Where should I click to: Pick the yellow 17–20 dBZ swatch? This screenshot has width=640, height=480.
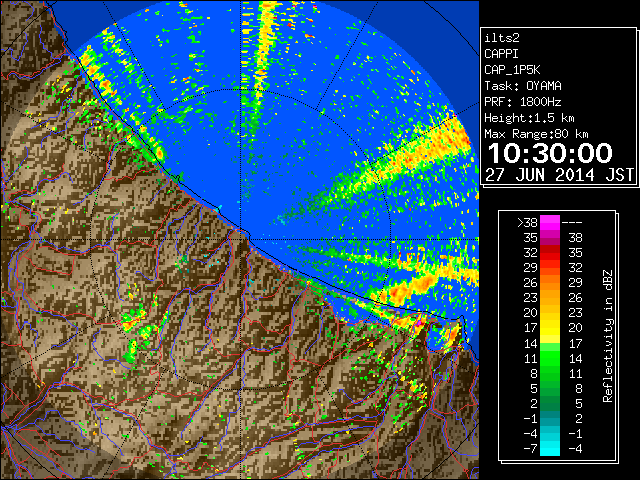(550, 329)
